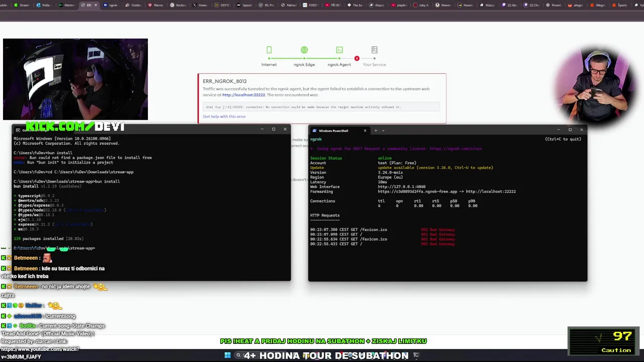Close the active ERR browser tab
Screen dimensions: 644x362
coord(96,5)
